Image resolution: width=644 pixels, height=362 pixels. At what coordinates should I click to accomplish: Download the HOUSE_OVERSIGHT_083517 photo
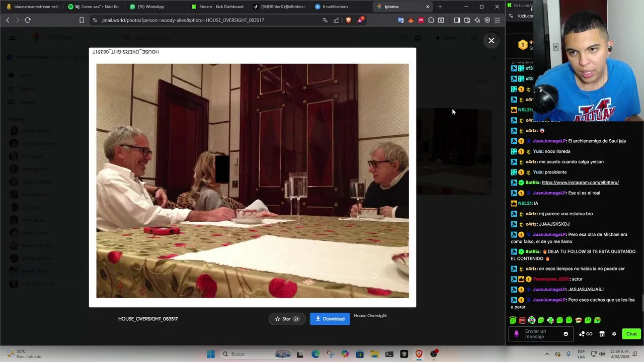(x=330, y=319)
